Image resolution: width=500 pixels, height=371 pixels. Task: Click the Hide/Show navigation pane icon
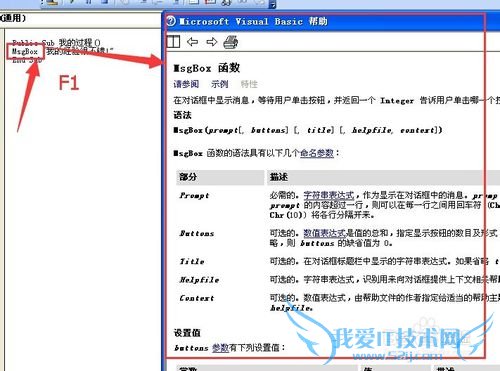tap(173, 42)
